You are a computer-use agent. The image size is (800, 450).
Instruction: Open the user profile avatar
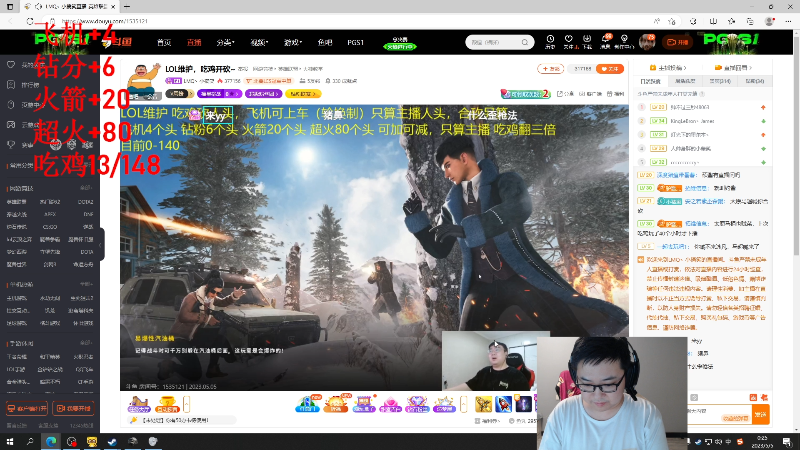647,42
